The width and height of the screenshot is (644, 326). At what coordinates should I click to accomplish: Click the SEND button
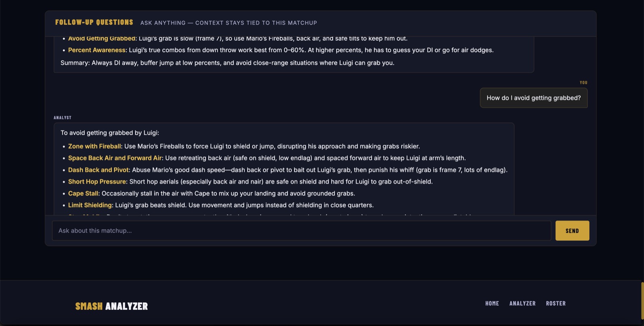(572, 231)
